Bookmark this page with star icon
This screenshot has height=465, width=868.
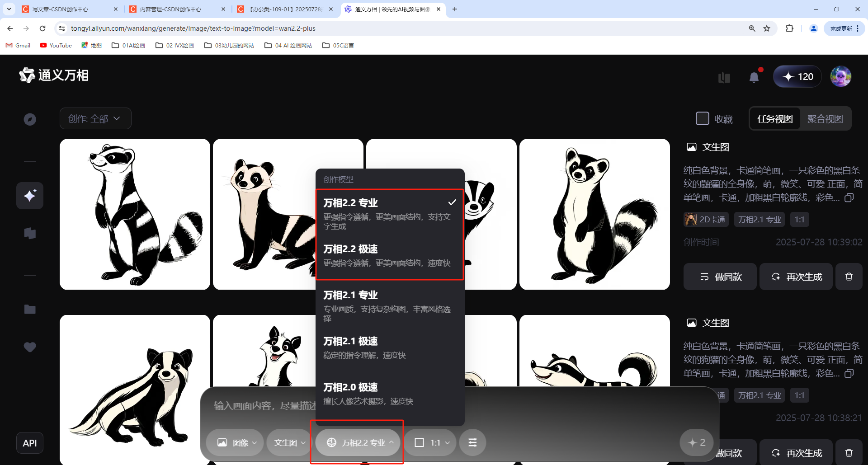click(x=767, y=28)
